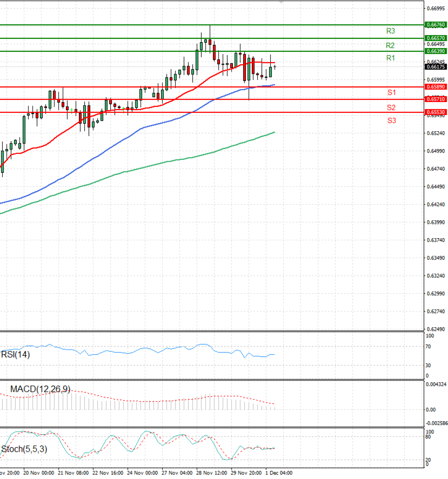Click the 0.62740 price axis value

(x=436, y=312)
